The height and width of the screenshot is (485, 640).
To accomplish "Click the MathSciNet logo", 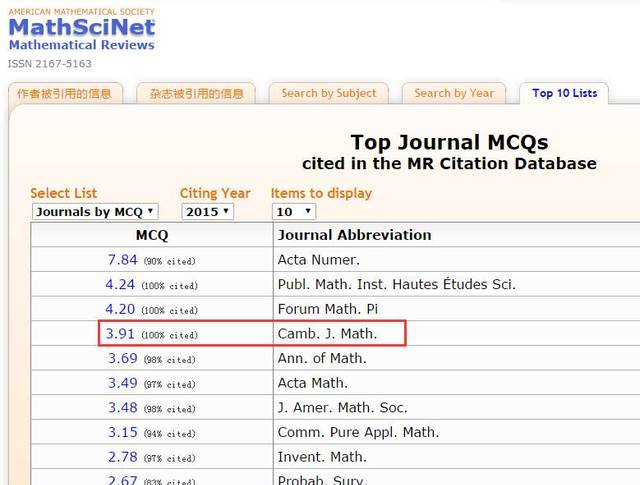I will tap(82, 28).
